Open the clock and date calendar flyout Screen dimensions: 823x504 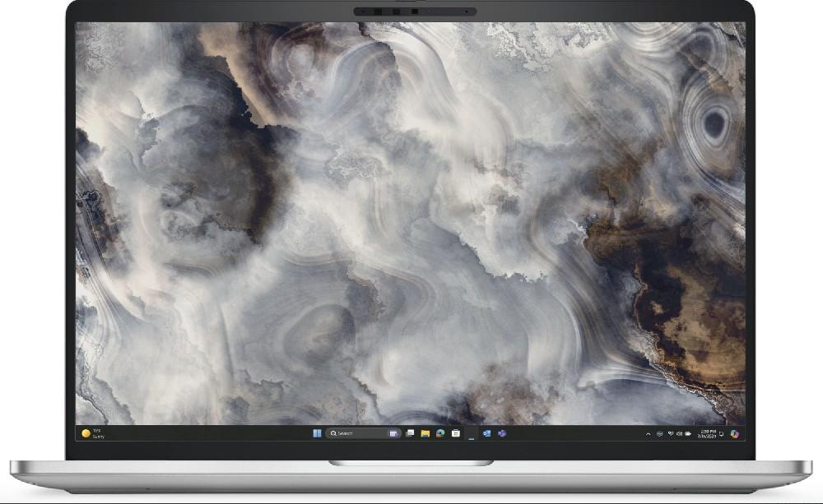click(x=707, y=433)
